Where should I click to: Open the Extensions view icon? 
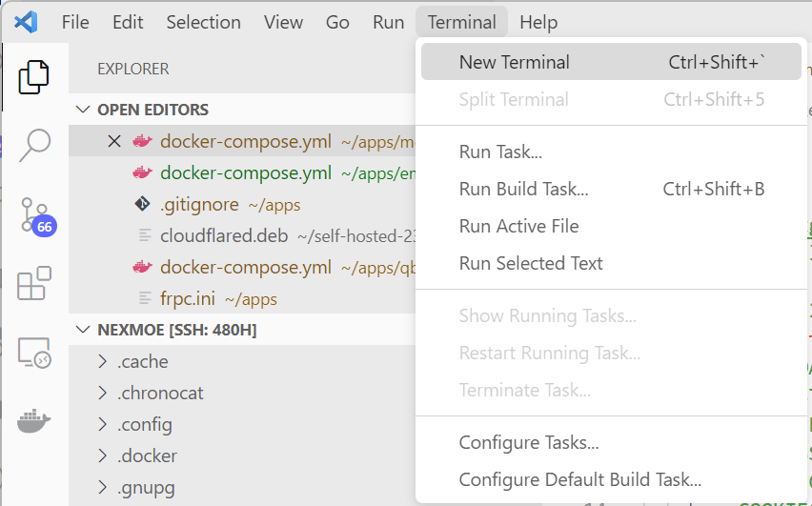[x=34, y=284]
